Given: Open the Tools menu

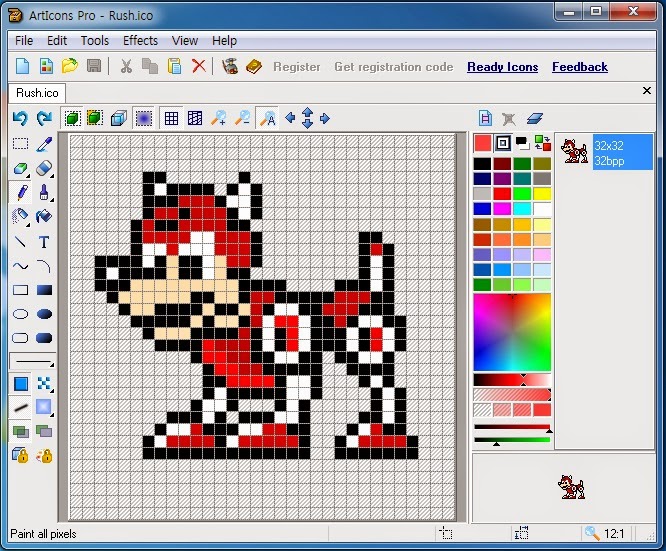Looking at the screenshot, I should 95,41.
